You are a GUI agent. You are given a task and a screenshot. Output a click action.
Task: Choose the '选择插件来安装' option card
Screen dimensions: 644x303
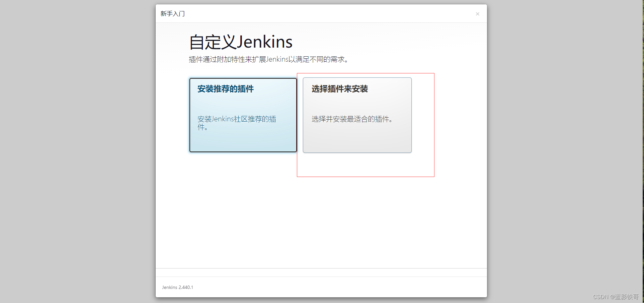pos(357,115)
